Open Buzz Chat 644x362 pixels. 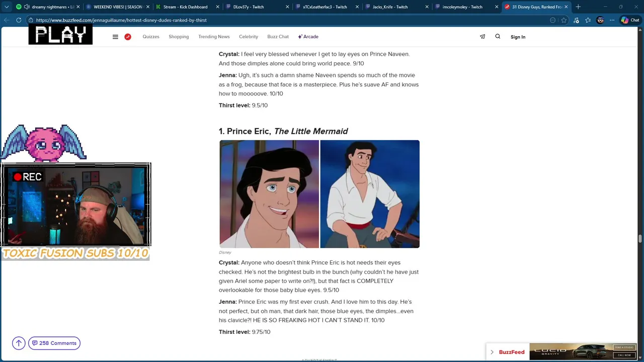pyautogui.click(x=278, y=37)
